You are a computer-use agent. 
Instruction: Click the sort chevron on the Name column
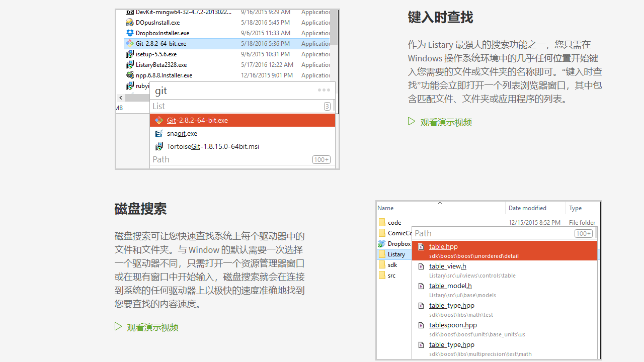coord(440,203)
